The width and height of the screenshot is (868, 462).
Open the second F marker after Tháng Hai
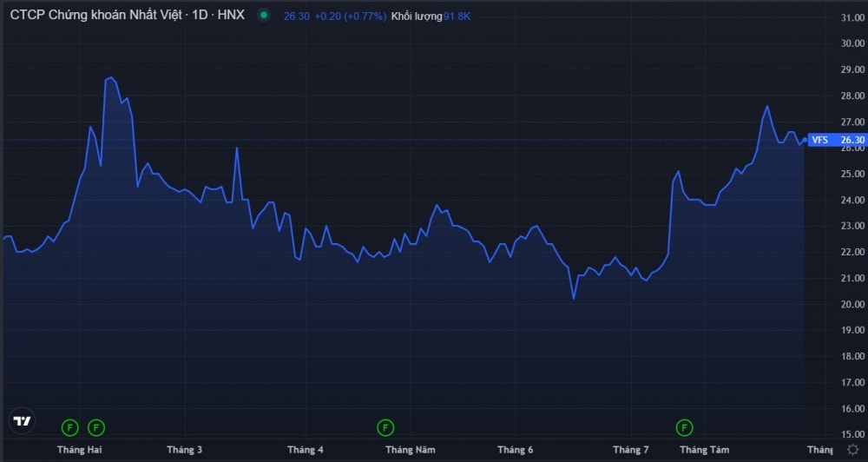96,427
